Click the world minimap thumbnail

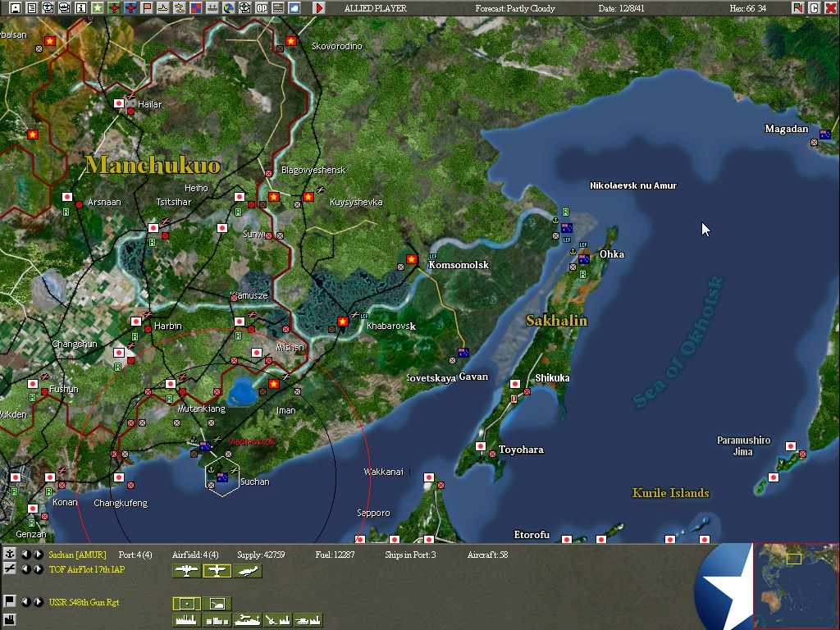pos(796,586)
